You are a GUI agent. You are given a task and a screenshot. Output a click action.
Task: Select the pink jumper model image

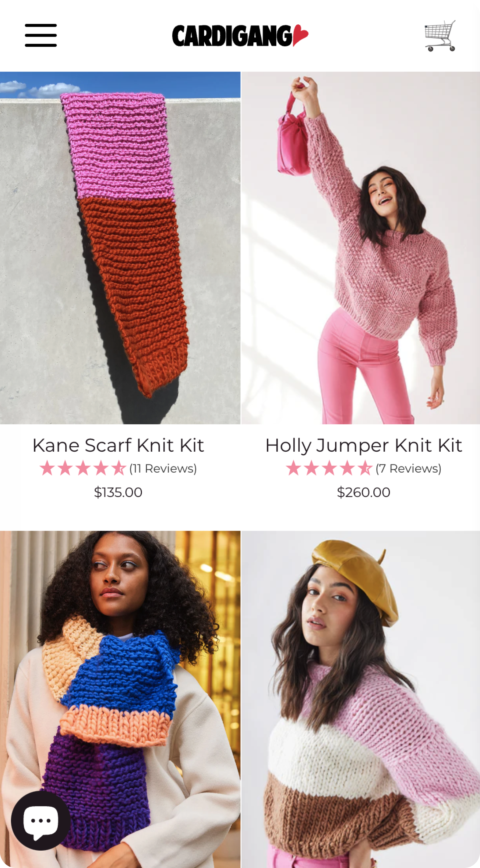(361, 248)
